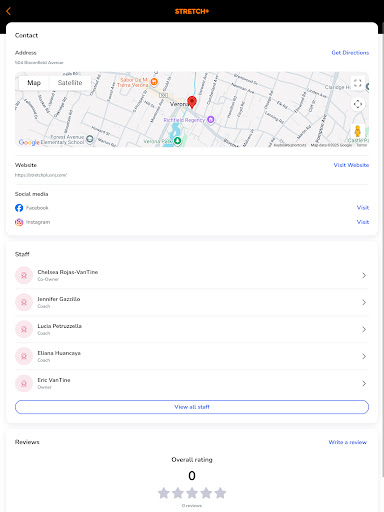Click the Facebook logo icon
The height and width of the screenshot is (512, 384).
coord(19,208)
